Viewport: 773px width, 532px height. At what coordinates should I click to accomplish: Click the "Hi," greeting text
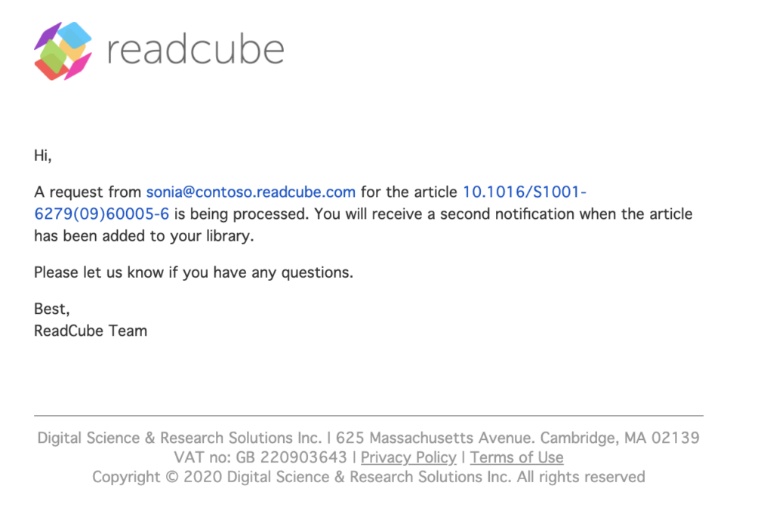click(42, 155)
